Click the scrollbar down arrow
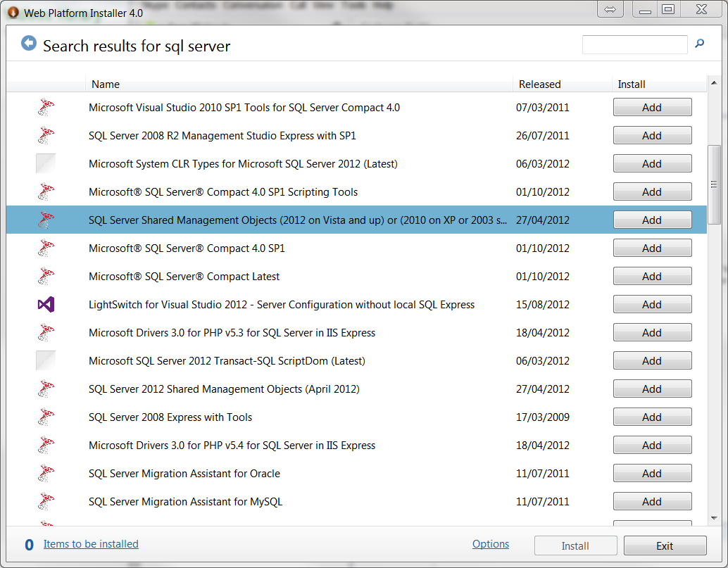This screenshot has width=728, height=568. pyautogui.click(x=714, y=518)
